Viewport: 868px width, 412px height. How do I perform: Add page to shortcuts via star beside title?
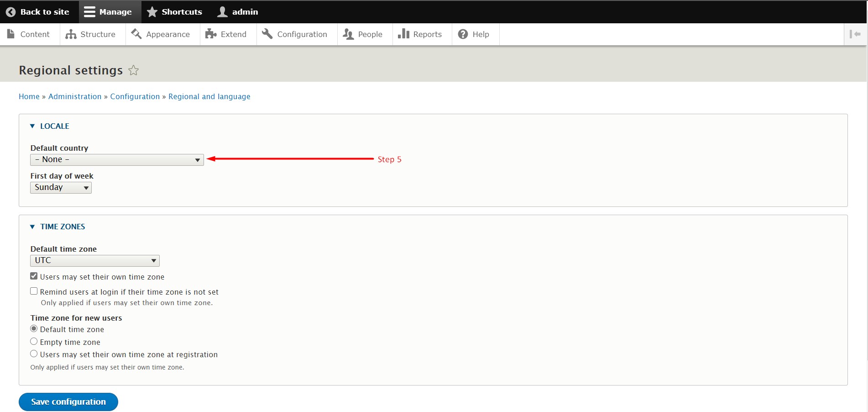(x=133, y=70)
